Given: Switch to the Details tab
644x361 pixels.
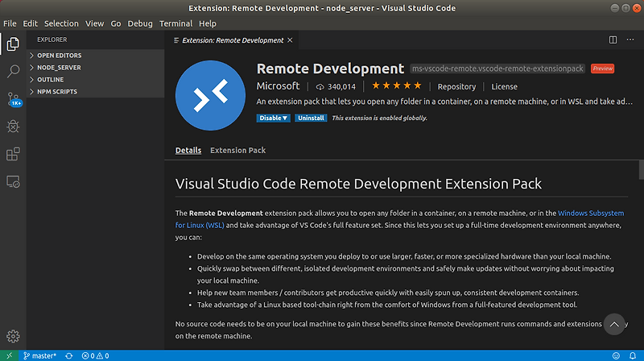Looking at the screenshot, I should pos(188,151).
